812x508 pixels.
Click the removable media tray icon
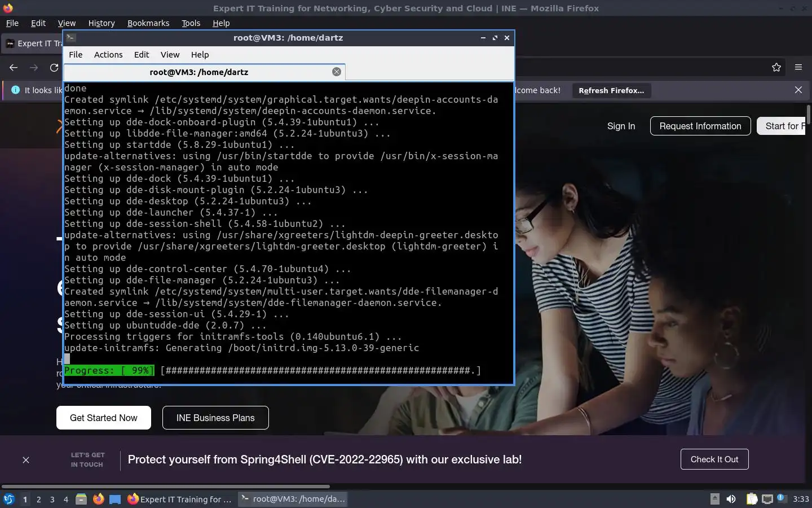714,498
